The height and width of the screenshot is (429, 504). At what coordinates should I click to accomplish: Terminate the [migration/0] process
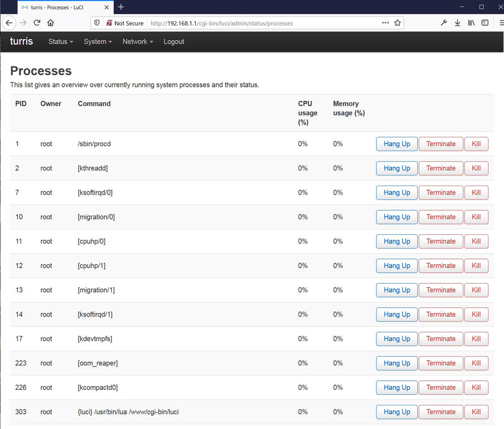[x=441, y=217]
